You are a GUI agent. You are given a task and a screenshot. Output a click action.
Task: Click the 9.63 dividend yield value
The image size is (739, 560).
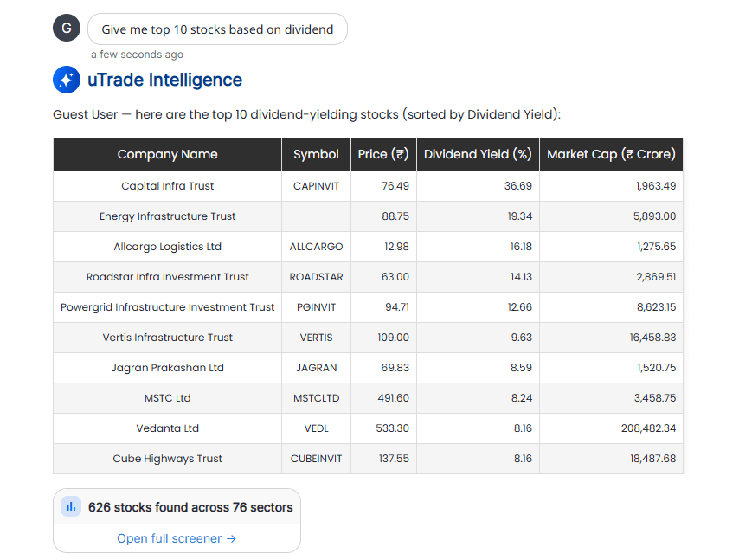point(521,337)
